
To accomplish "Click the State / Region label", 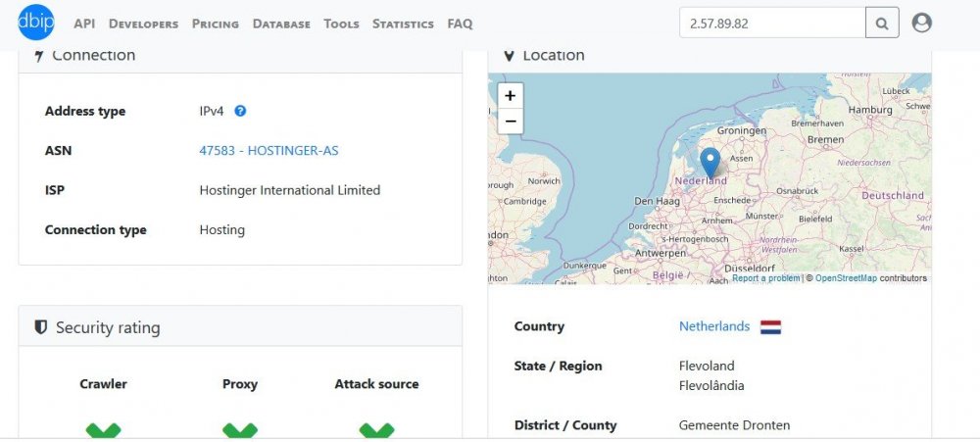I will click(559, 366).
